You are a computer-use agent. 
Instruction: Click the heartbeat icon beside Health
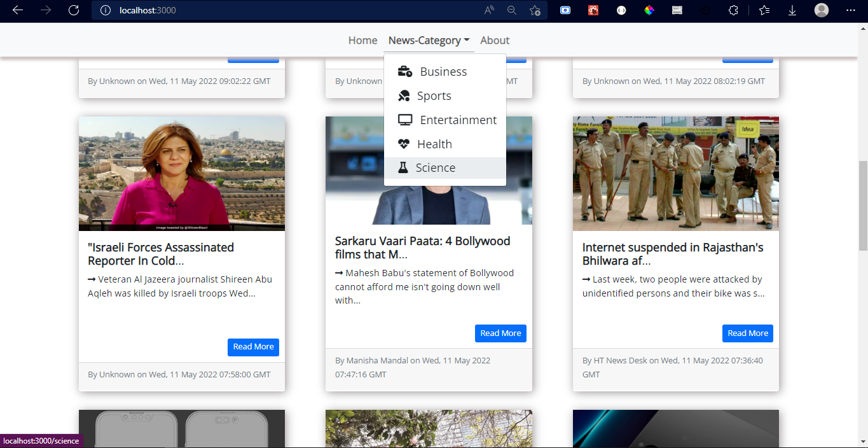tap(404, 144)
